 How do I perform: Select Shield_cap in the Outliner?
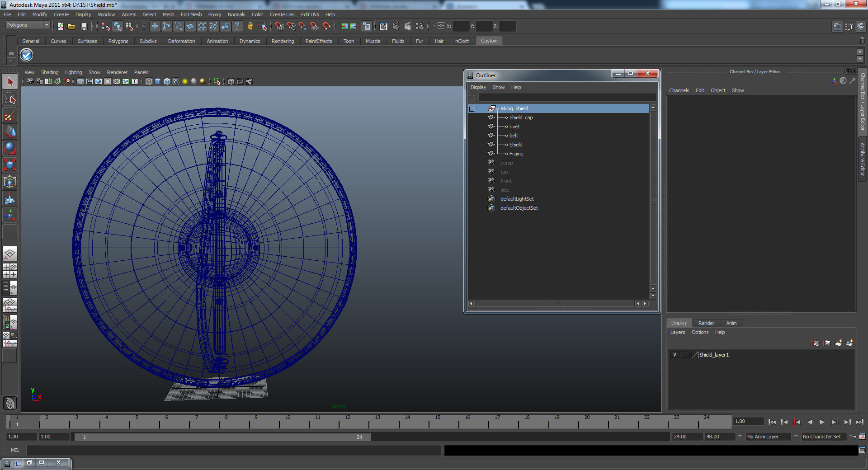pyautogui.click(x=521, y=117)
